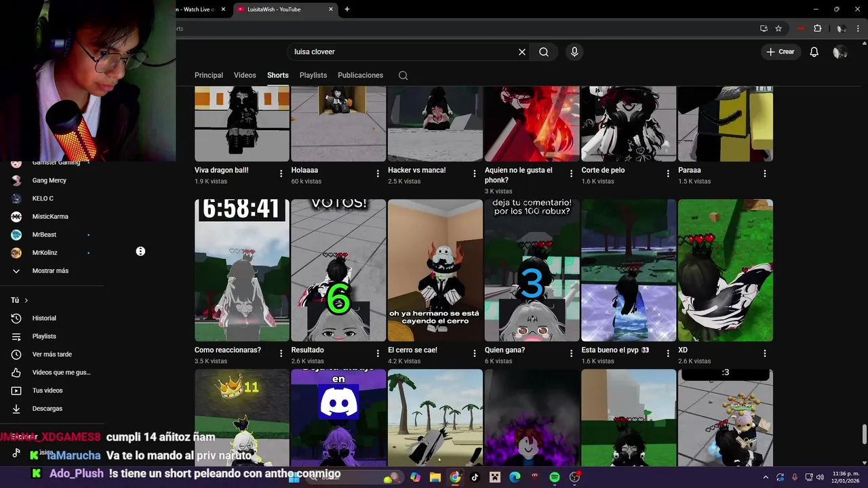Play the 'Resultado' short thumbnail
Screen dimensions: 868x488
338,270
